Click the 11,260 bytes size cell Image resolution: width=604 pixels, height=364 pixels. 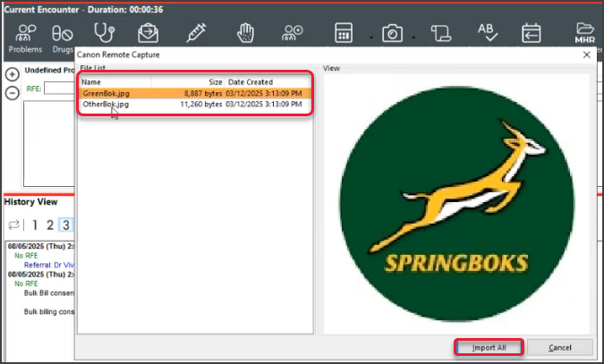click(201, 104)
